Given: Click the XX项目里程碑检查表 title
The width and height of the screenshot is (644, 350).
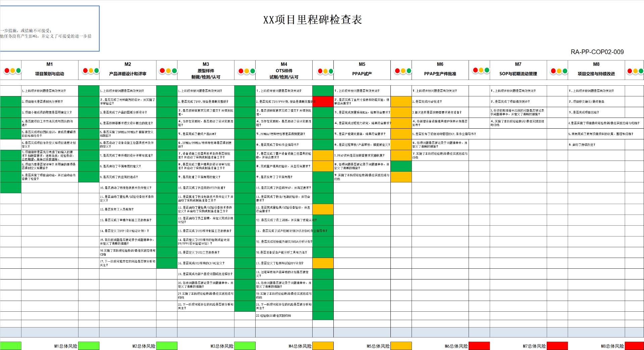Looking at the screenshot, I should coord(312,19).
